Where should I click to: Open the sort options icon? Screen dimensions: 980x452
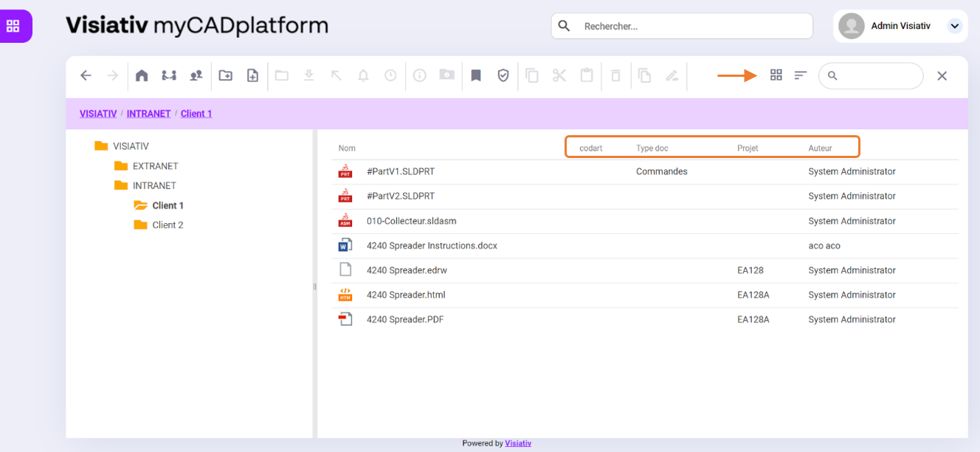click(x=801, y=75)
